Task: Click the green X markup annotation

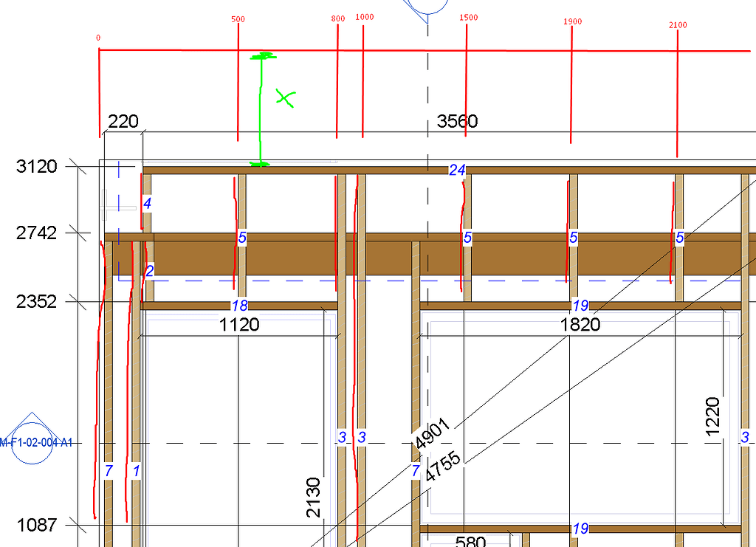Action: (x=286, y=98)
